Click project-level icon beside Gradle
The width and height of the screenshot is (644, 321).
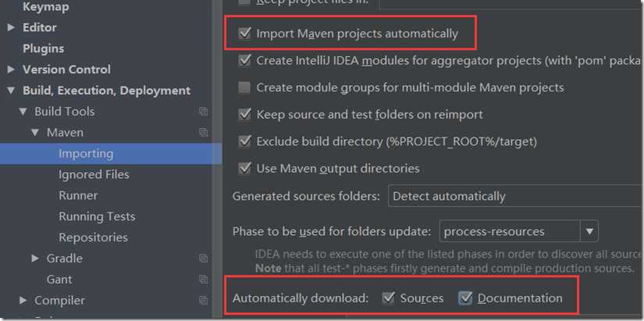point(203,258)
